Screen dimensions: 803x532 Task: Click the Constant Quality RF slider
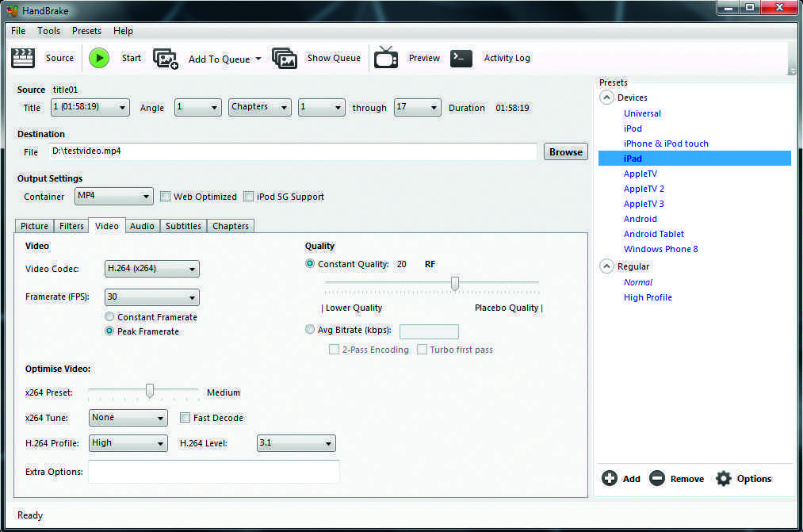pyautogui.click(x=454, y=282)
